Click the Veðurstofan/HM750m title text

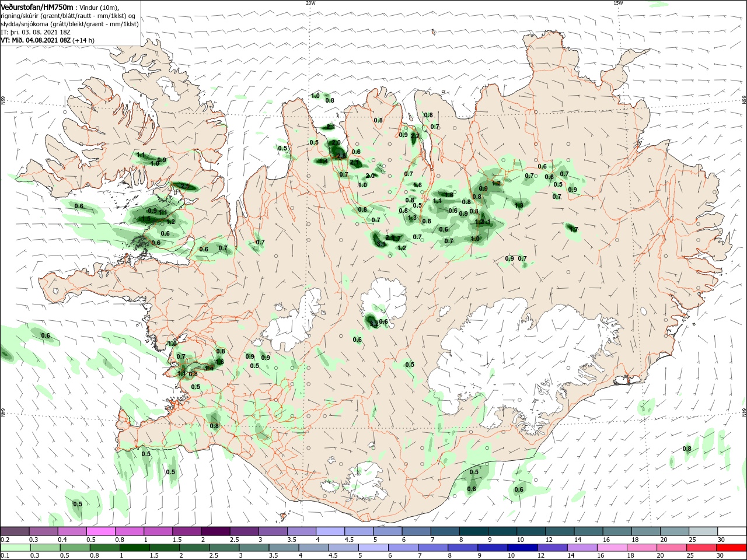tap(36, 7)
